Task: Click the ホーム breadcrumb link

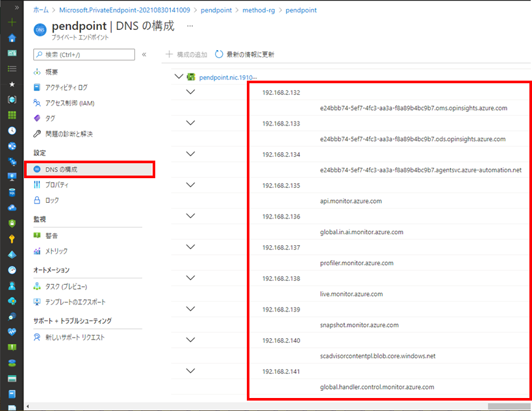Action: (x=41, y=10)
